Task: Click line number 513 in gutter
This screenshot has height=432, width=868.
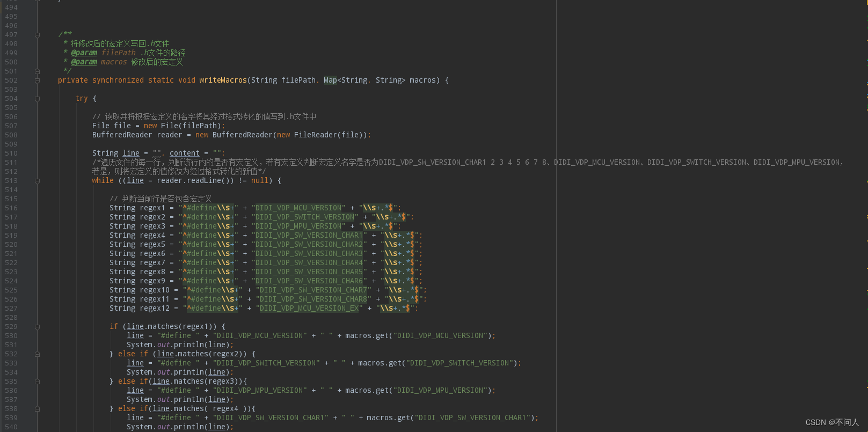Action: (11, 180)
